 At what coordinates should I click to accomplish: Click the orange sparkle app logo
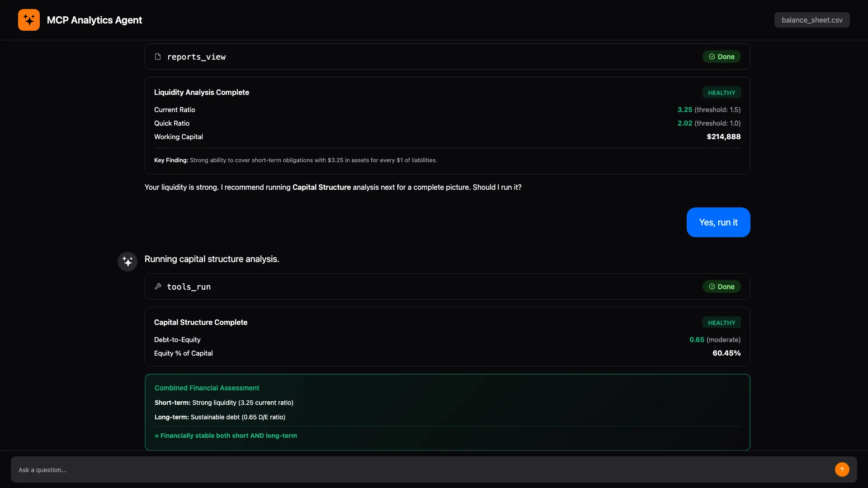click(x=29, y=20)
